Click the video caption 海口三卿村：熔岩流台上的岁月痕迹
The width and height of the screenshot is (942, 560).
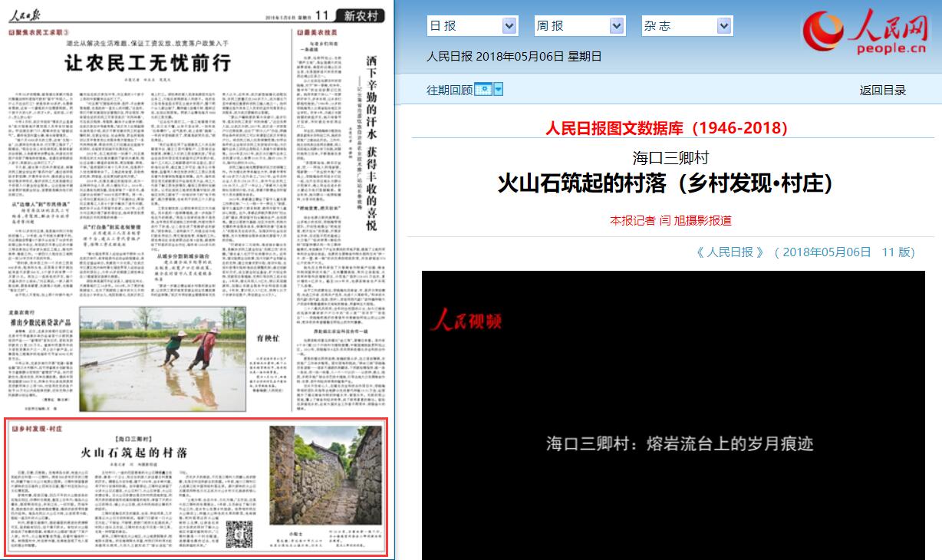(x=679, y=443)
